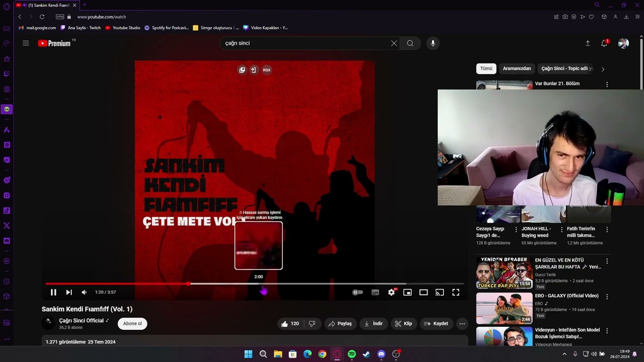This screenshot has height=362, width=644.
Task: Open browser downloads in the toolbar
Action: [x=626, y=17]
